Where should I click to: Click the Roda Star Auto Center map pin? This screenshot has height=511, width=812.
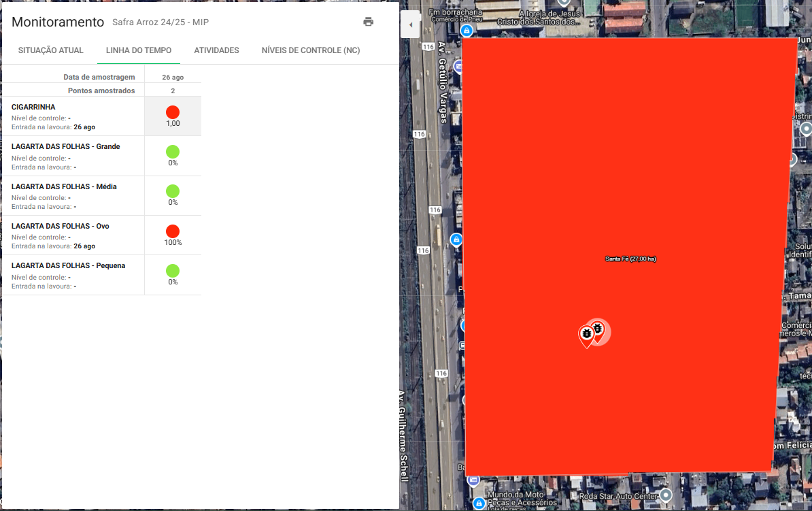(x=666, y=495)
